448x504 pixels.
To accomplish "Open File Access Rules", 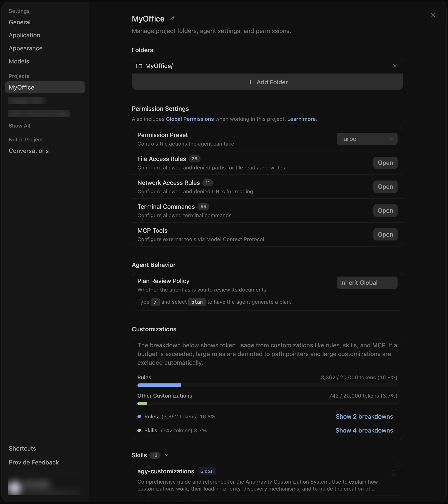I will (385, 163).
